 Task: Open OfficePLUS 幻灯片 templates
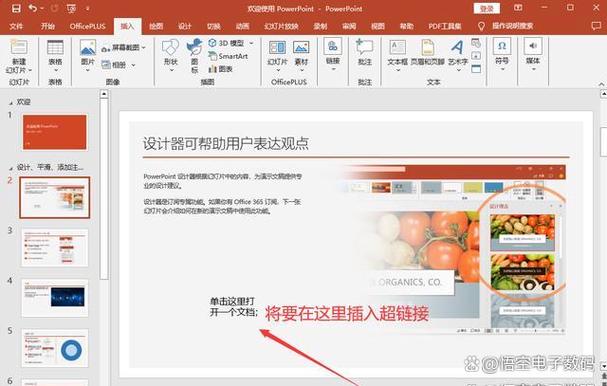point(277,55)
